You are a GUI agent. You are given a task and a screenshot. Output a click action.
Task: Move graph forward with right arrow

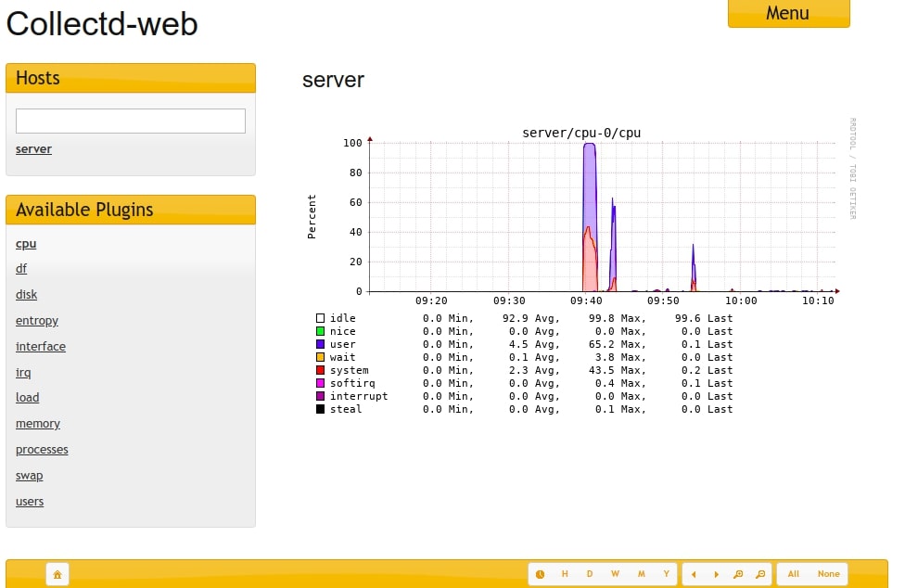[x=716, y=574]
